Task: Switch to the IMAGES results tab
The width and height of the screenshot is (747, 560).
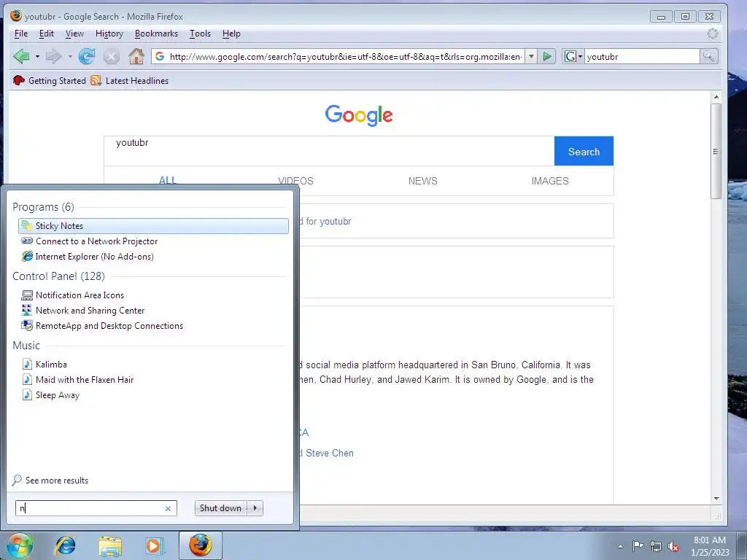Action: pyautogui.click(x=550, y=181)
